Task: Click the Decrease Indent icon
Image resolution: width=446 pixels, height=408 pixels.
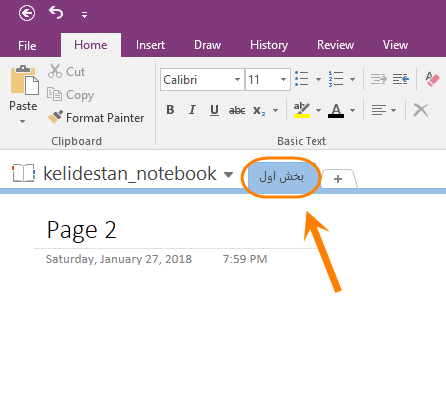Action: click(x=379, y=79)
